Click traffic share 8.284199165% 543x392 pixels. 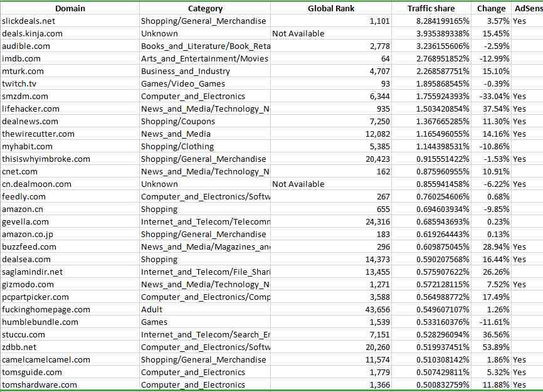(431, 21)
